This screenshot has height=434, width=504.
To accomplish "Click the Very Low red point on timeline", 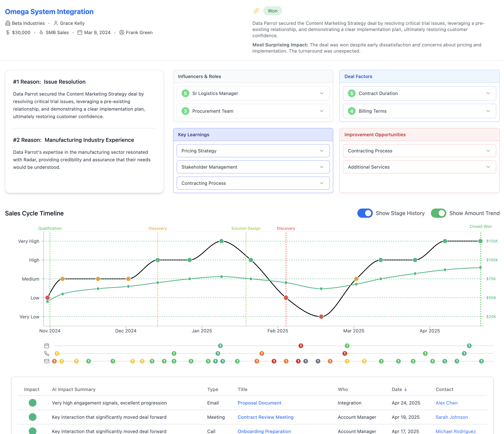I will 321,317.
